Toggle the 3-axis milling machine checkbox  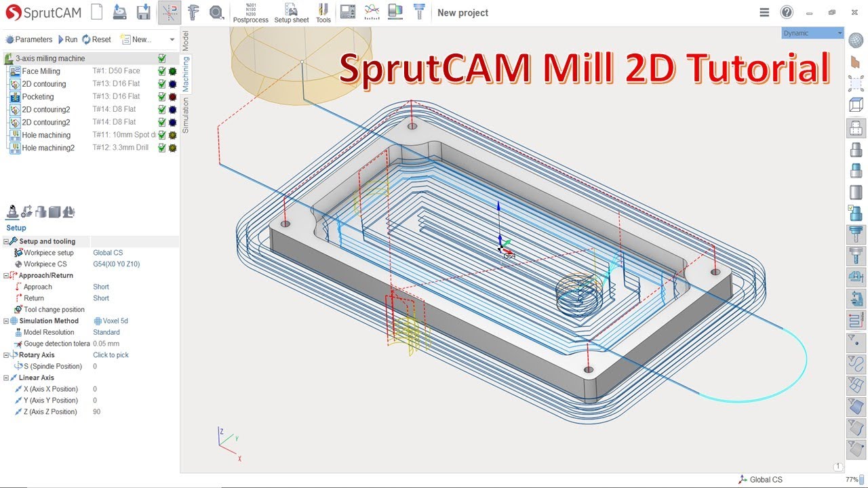pos(162,58)
